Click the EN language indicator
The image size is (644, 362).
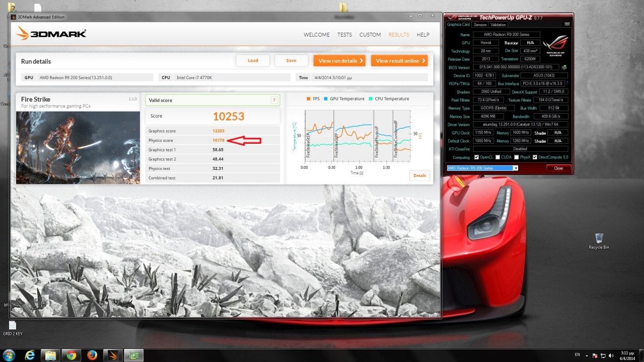(x=577, y=355)
